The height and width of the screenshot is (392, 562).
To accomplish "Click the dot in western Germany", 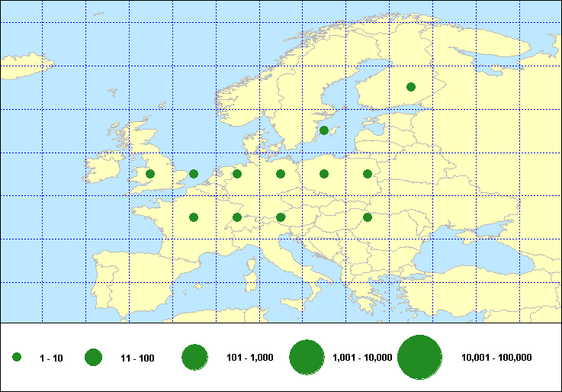I will (x=237, y=174).
